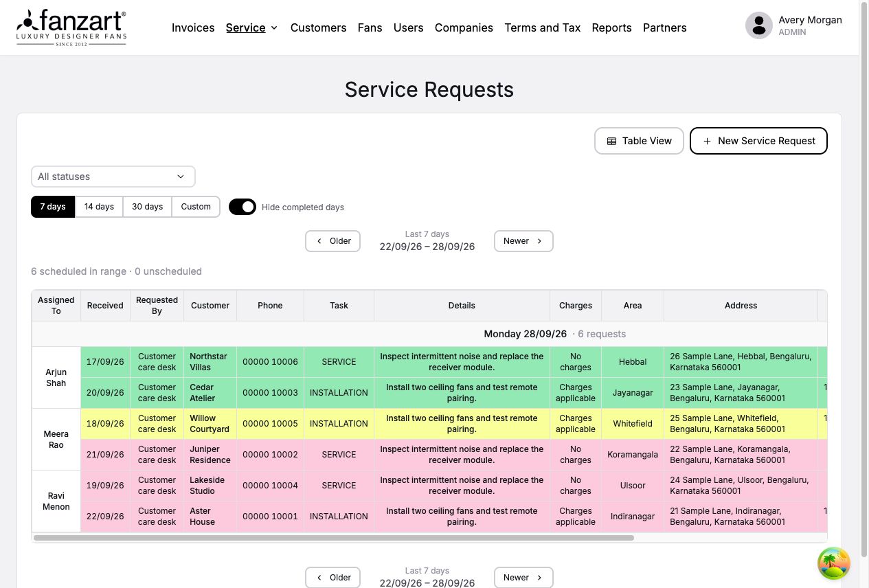Click the top Older button
Image resolution: width=869 pixels, height=588 pixels.
(x=333, y=241)
